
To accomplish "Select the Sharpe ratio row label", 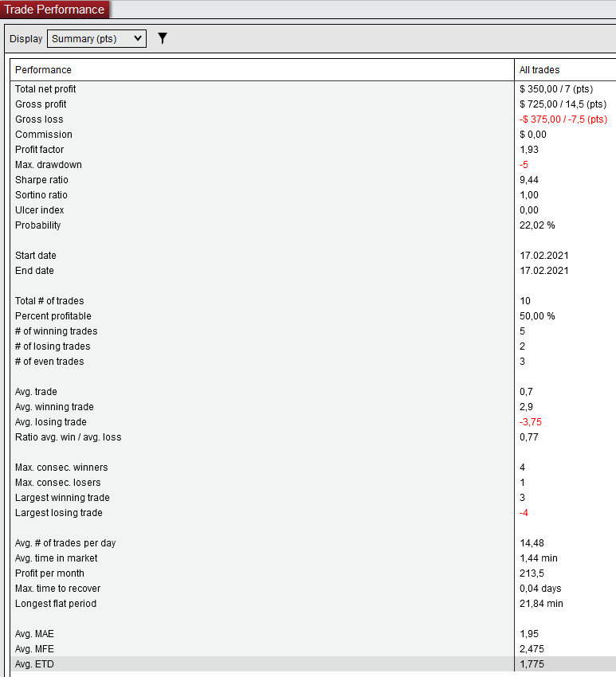I will [41, 180].
